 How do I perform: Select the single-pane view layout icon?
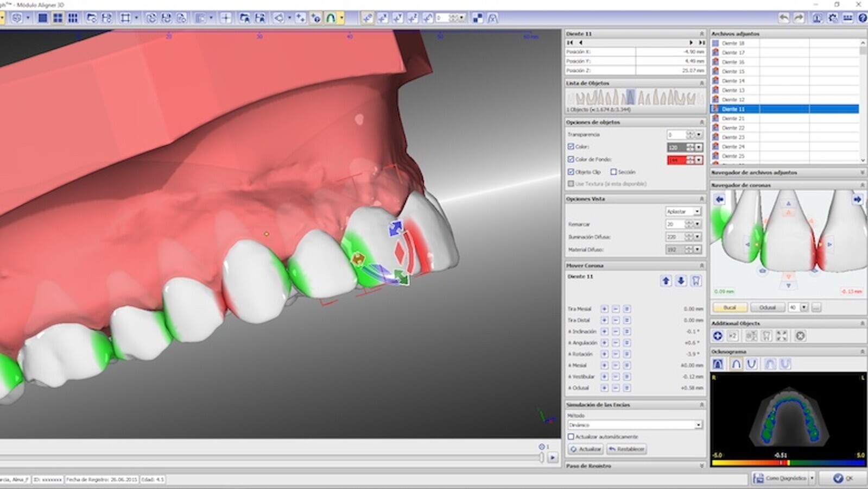(x=42, y=18)
